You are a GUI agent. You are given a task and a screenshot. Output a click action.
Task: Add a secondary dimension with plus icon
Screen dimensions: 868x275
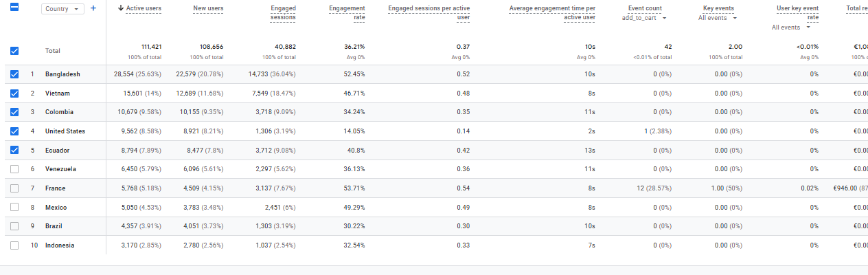[x=93, y=8]
